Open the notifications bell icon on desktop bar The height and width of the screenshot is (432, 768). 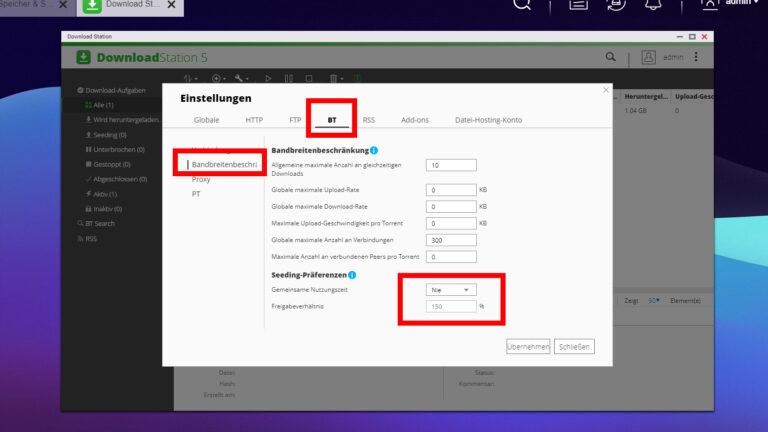(653, 4)
